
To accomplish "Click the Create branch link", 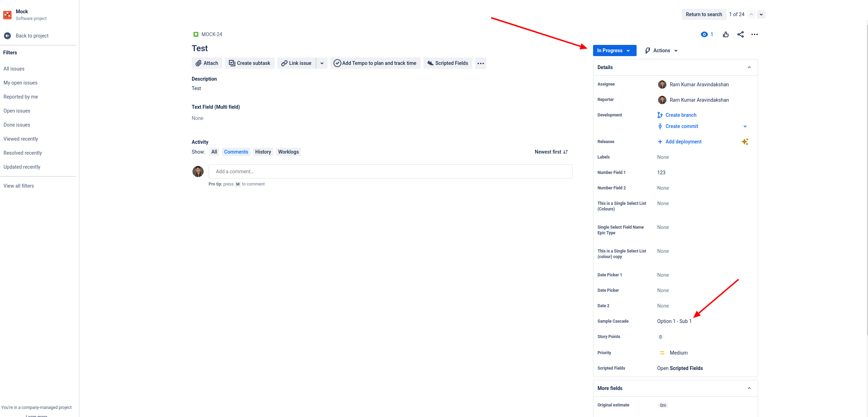I will point(680,115).
